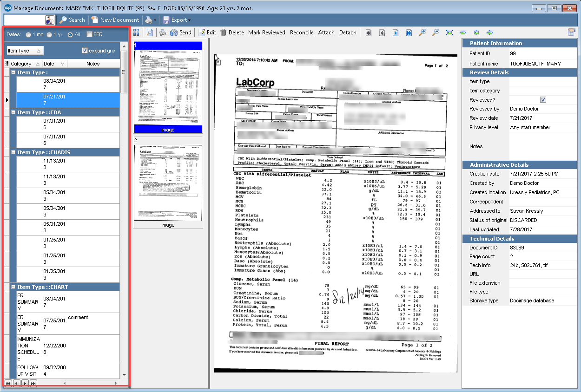Click the Item Type grouping box
This screenshot has width=581, height=392.
click(25, 51)
